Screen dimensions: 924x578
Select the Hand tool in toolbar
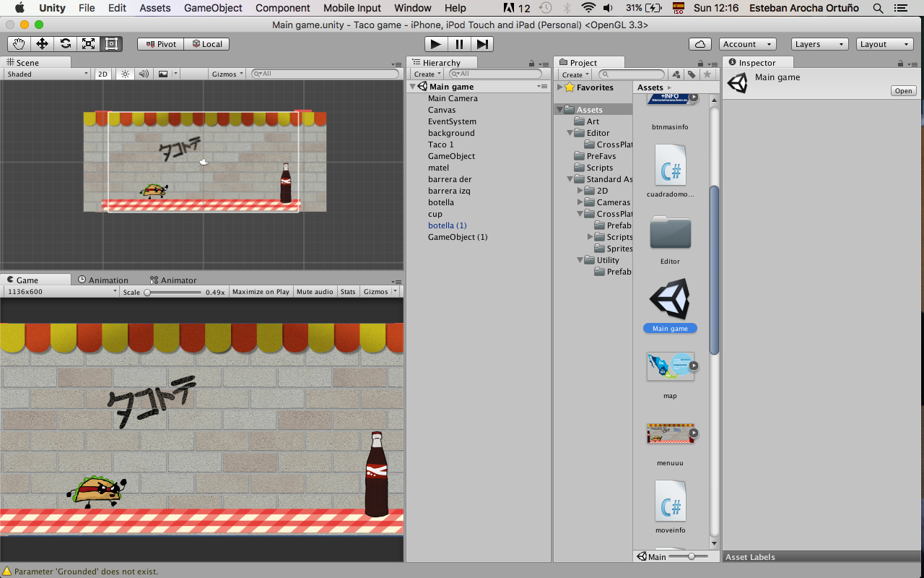19,44
